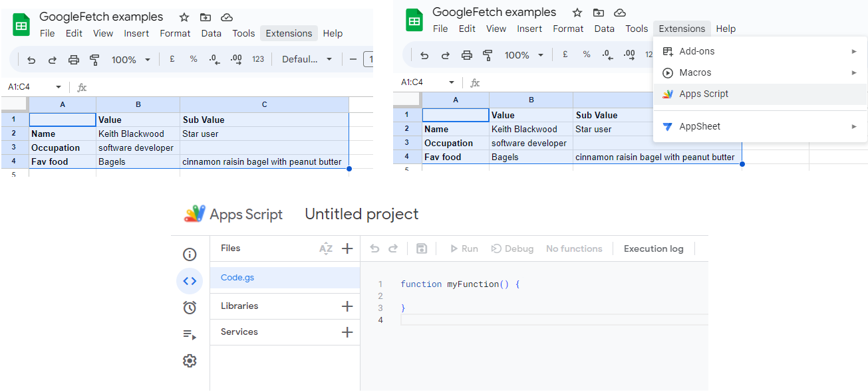Click the GoogleFetch examples title in the left spreadsheet
Screen dimensions: 868x392
101,17
